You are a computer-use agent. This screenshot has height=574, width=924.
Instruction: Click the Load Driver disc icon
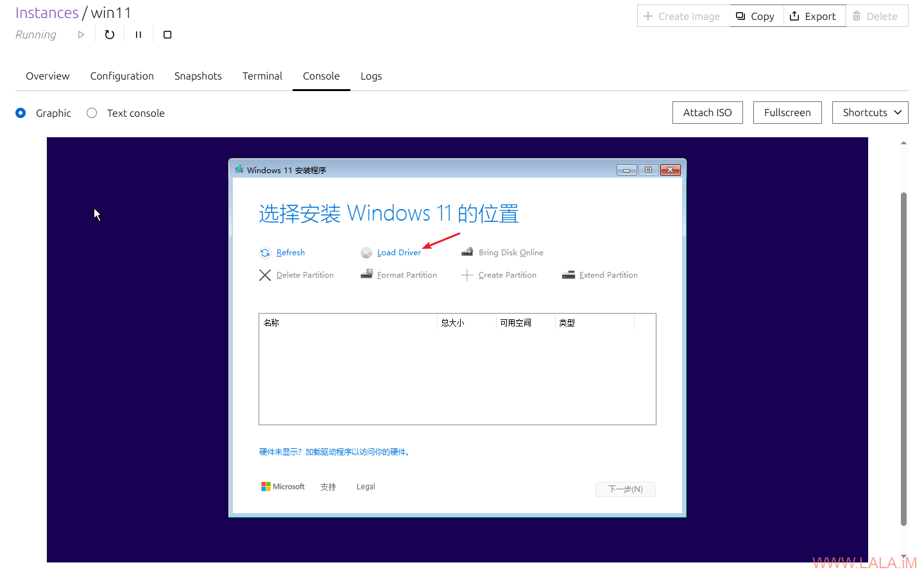coord(366,253)
